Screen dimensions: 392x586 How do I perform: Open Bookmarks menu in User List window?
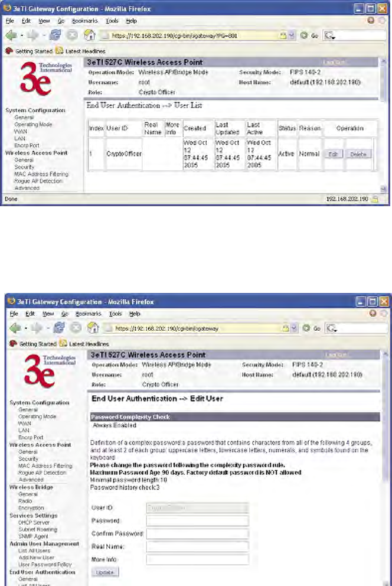coord(85,21)
